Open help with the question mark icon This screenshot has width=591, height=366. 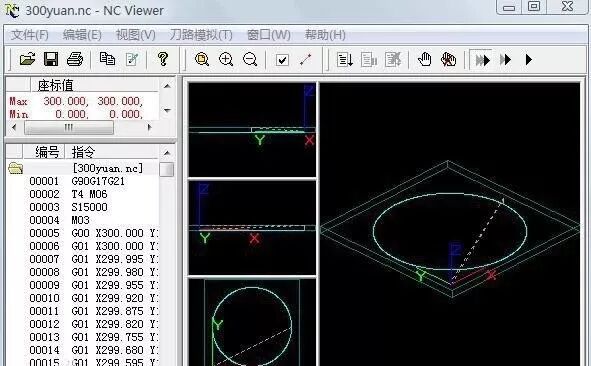click(163, 59)
